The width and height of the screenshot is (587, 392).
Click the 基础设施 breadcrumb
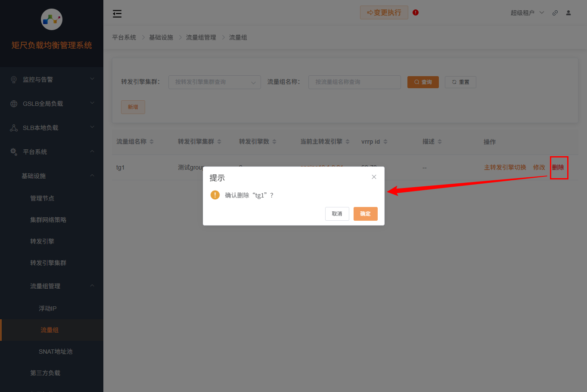point(161,37)
